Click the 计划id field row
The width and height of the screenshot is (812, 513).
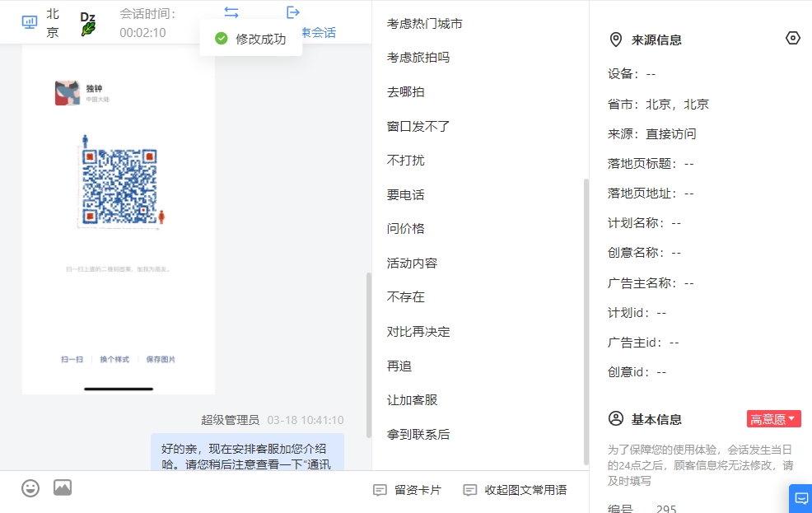click(x=637, y=313)
